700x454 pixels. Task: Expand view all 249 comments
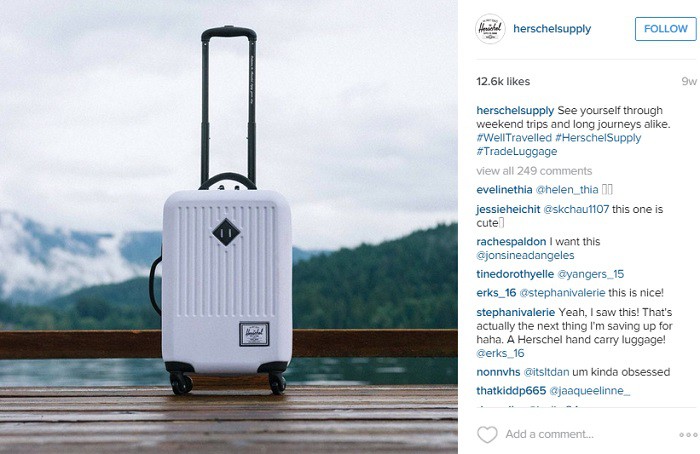pyautogui.click(x=534, y=171)
